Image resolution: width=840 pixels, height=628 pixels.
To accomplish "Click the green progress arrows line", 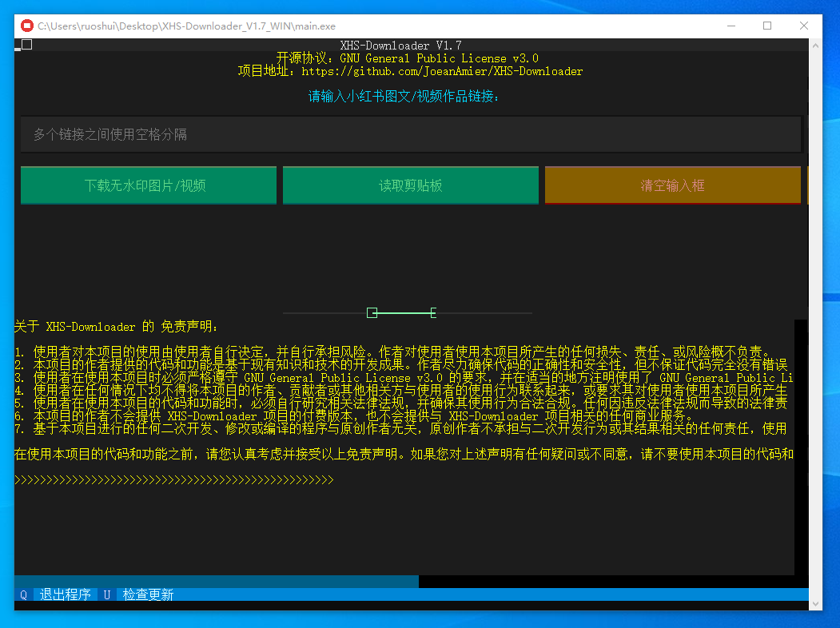I will click(x=174, y=480).
